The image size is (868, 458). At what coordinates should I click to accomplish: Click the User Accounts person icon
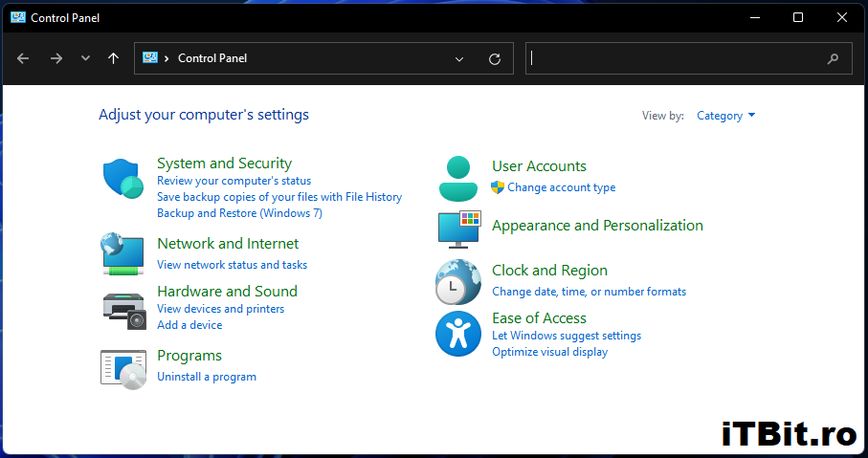click(x=457, y=178)
